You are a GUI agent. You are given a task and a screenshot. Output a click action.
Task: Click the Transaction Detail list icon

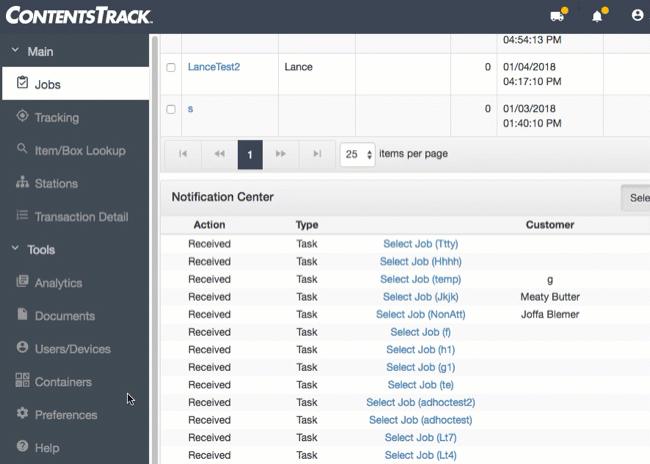coord(22,215)
